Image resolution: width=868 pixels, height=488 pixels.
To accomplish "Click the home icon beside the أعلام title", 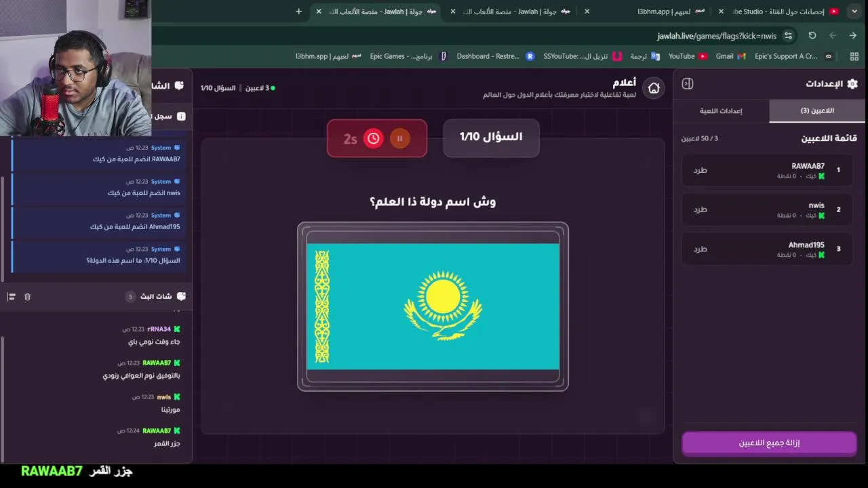I will (654, 88).
